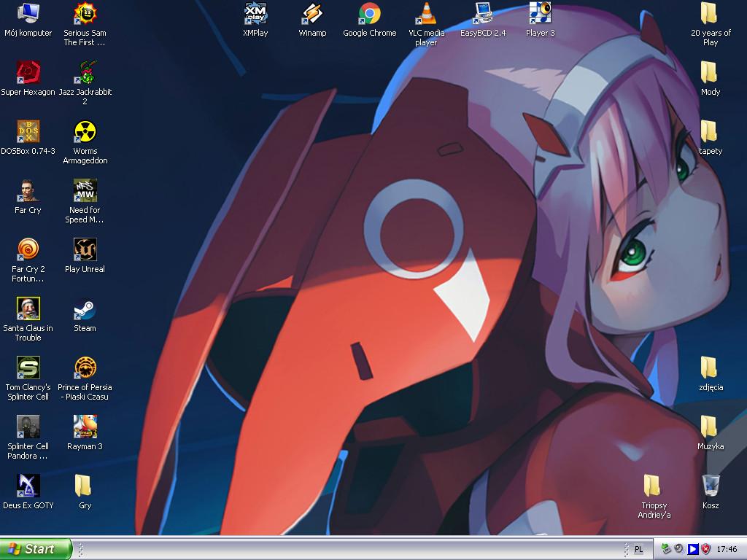Screen dimensions: 747x560
Task: Launch the Serious Sam The First shortcut
Action: click(85, 13)
